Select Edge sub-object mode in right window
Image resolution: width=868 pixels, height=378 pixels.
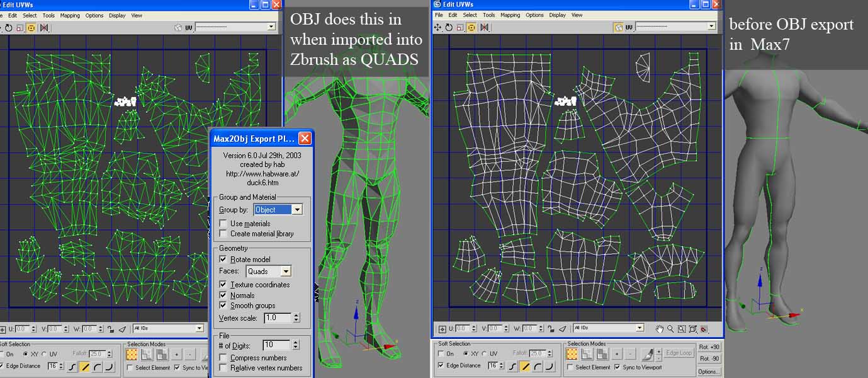[587, 354]
